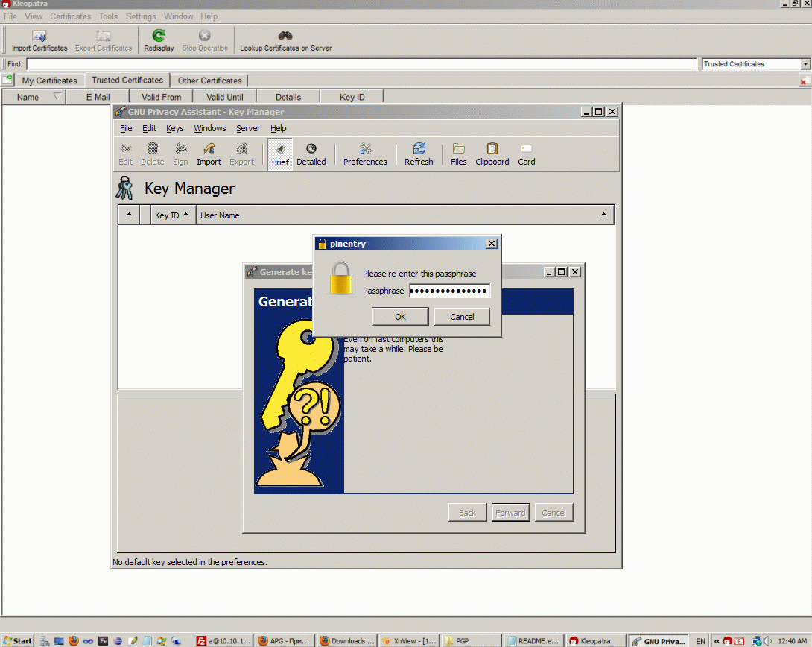Click the Export keys icon in GPA
The width and height of the screenshot is (812, 647).
pos(241,154)
